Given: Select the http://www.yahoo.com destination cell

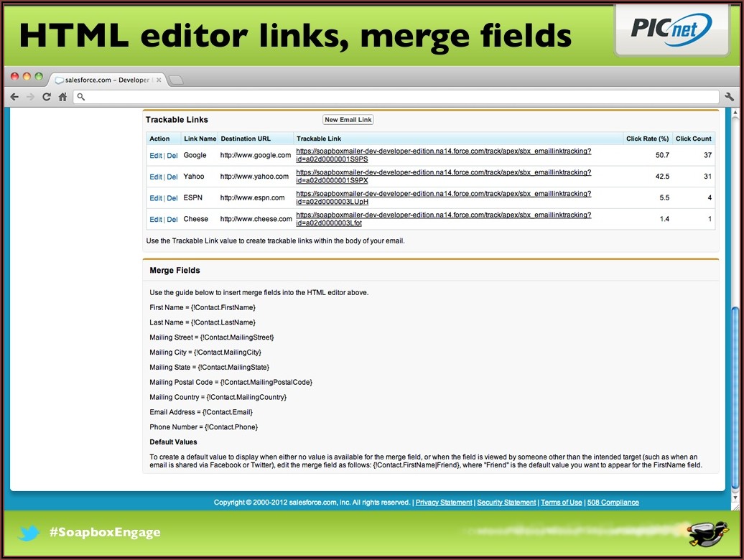Looking at the screenshot, I should (254, 177).
